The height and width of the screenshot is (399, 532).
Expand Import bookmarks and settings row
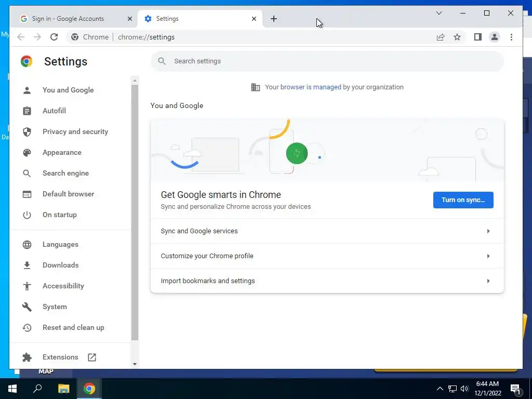pos(327,281)
